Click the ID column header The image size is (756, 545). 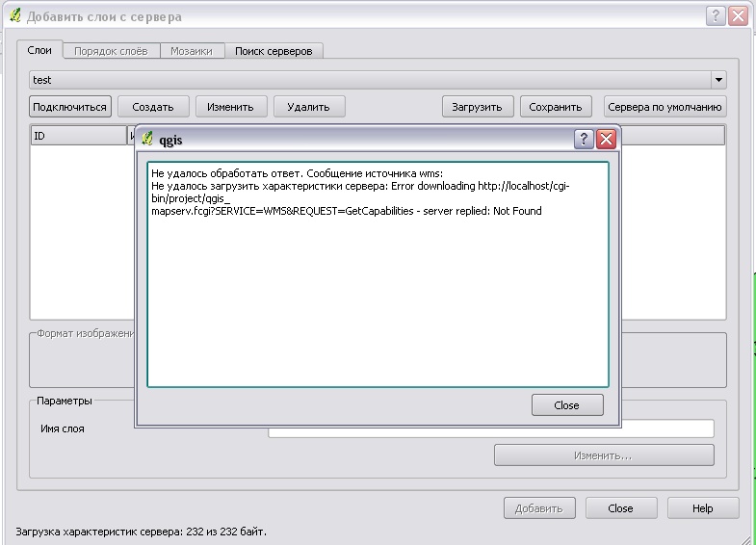click(x=79, y=136)
